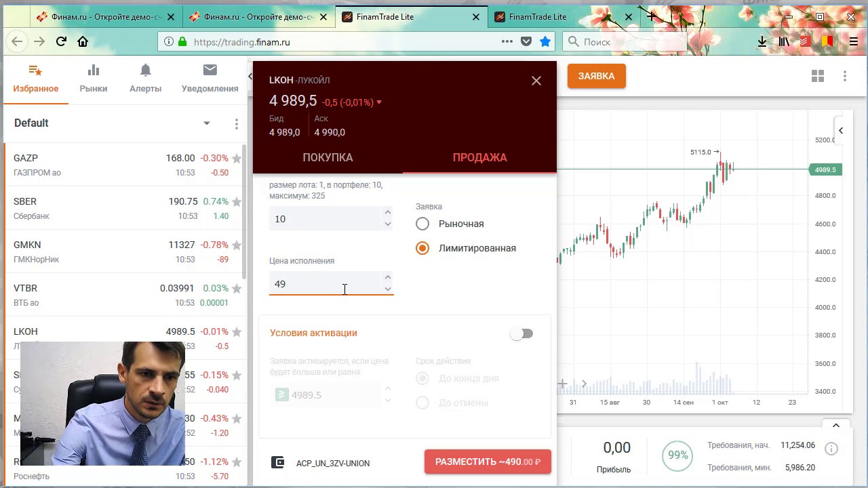Collapse the chart side panel arrow

[x=841, y=131]
